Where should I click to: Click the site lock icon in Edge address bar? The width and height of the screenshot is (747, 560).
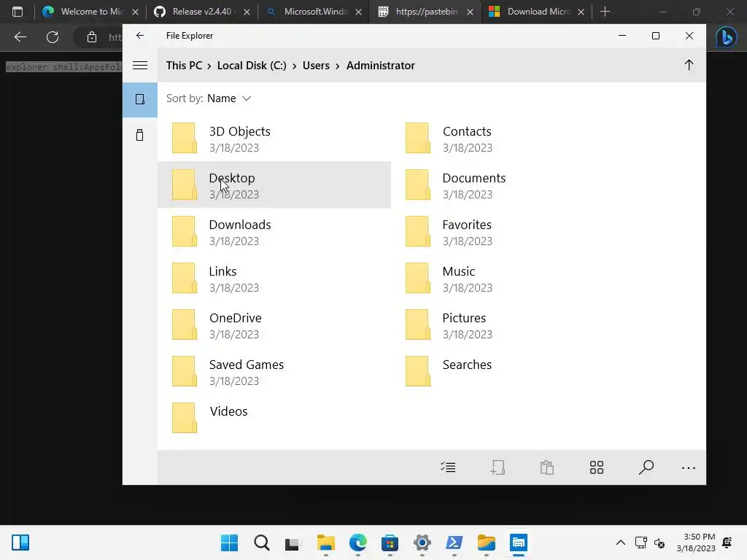(x=91, y=36)
